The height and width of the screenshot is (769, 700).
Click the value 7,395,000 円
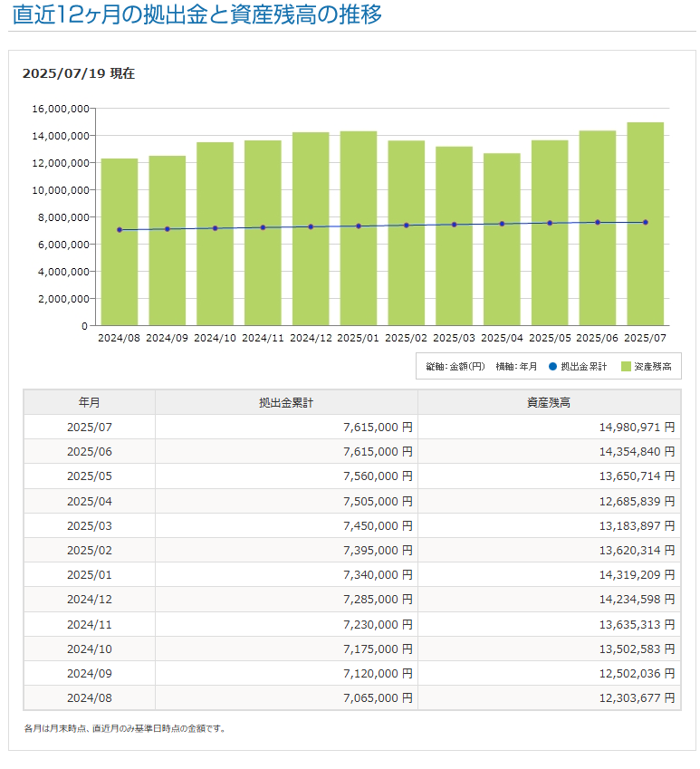(x=378, y=551)
